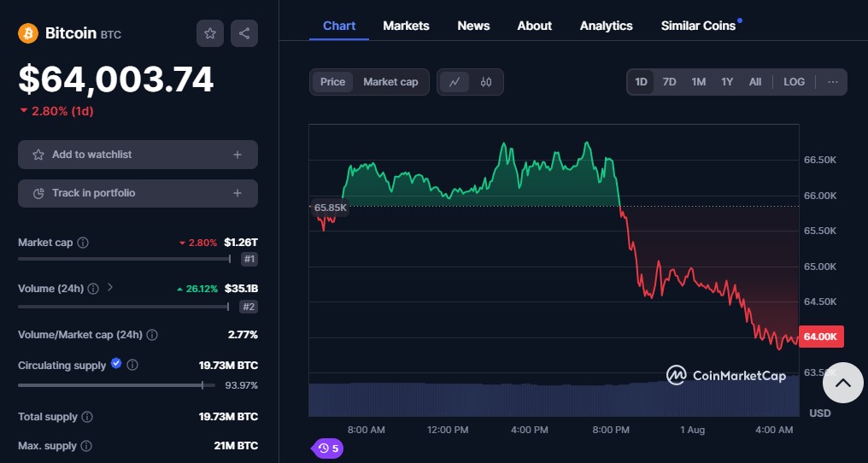Open the Similar Coins tab
Viewport: 868px width, 463px height.
click(699, 26)
